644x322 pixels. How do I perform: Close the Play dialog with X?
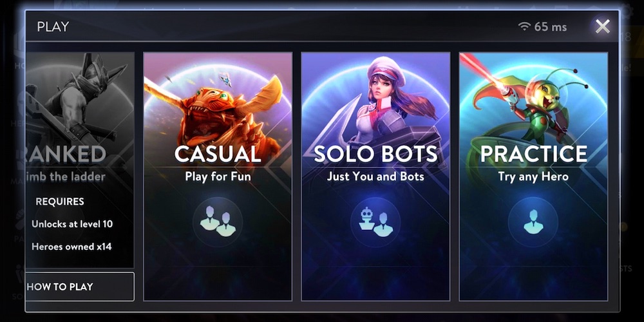(603, 26)
